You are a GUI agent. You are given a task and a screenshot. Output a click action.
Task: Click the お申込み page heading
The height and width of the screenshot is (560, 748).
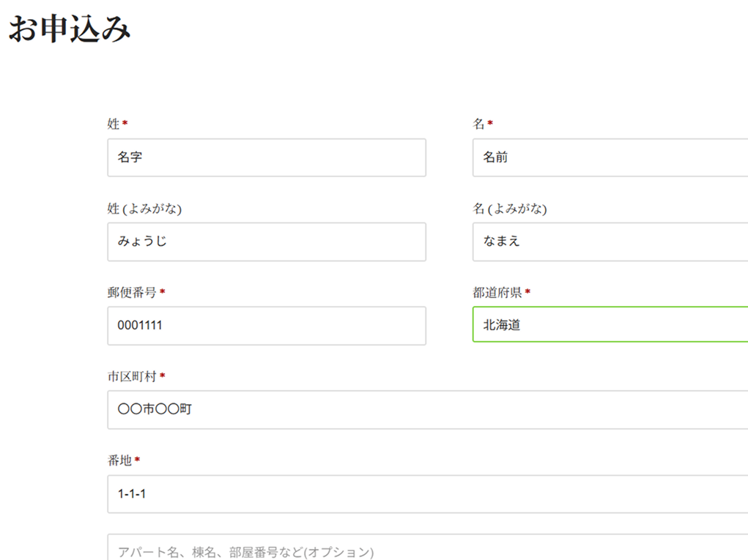click(x=70, y=30)
